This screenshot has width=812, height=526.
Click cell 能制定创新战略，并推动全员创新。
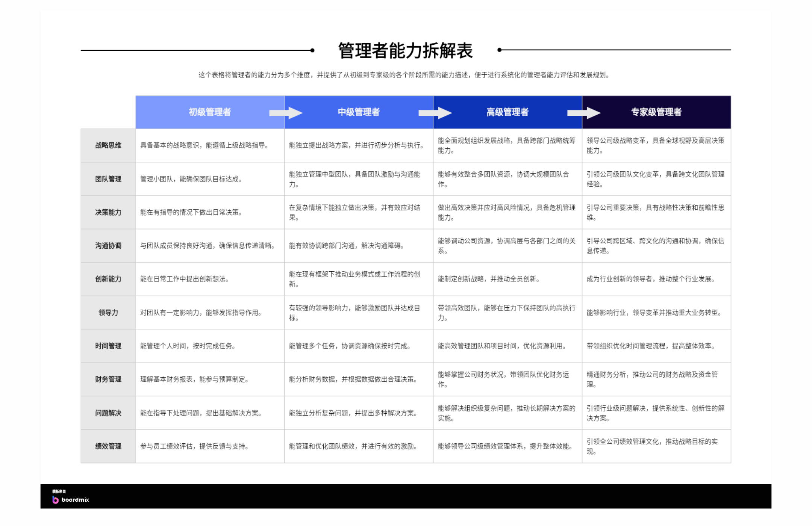[508, 279]
